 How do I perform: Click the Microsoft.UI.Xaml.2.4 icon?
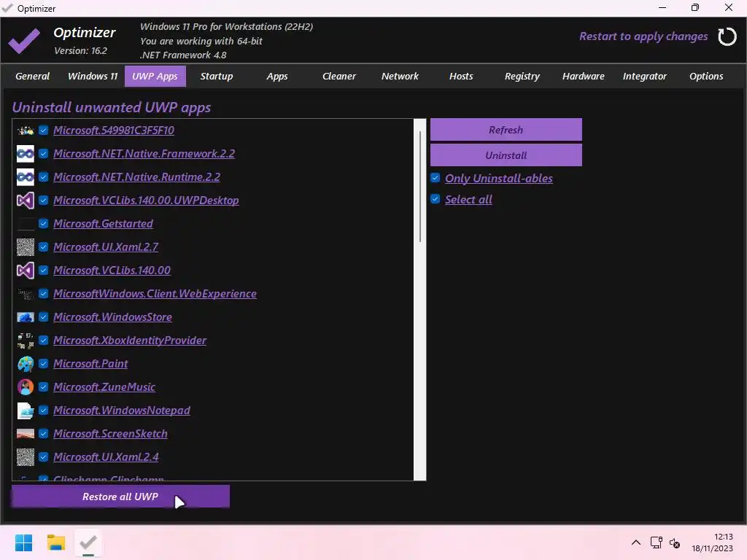pos(26,457)
